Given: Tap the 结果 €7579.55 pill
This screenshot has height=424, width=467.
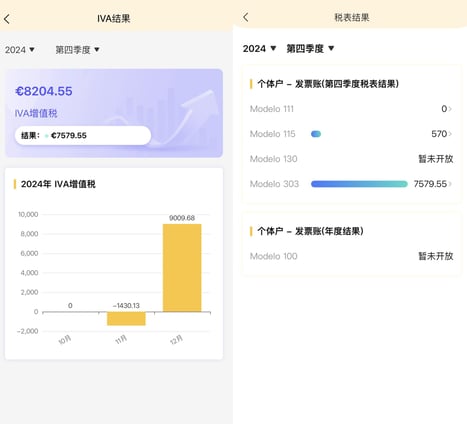Looking at the screenshot, I should [x=83, y=135].
